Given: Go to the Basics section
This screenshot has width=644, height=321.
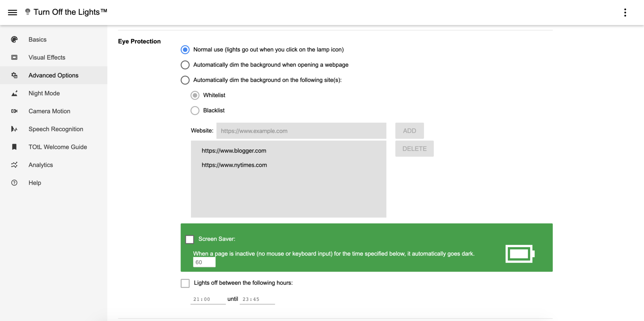Looking at the screenshot, I should 53,39.
